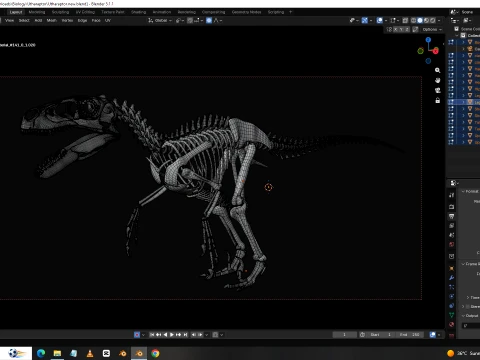Toggle auto merge vertices icon
The width and height of the screenshot is (480, 360).
click(415, 29)
